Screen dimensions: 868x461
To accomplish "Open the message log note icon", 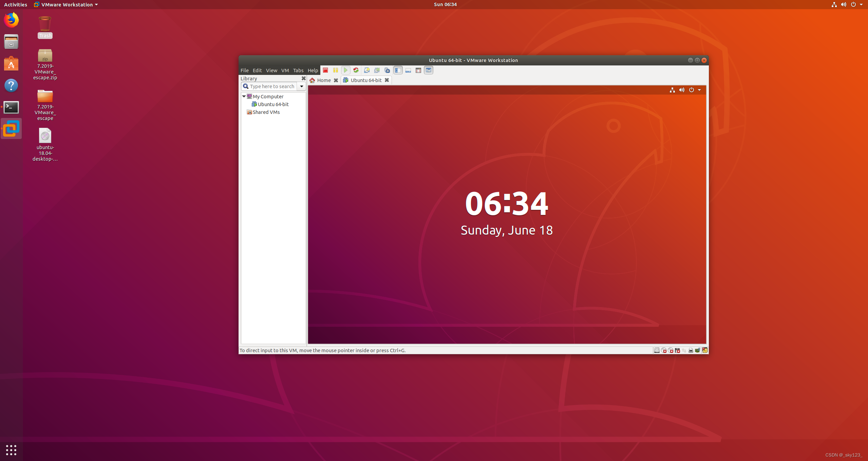I will pyautogui.click(x=705, y=350).
